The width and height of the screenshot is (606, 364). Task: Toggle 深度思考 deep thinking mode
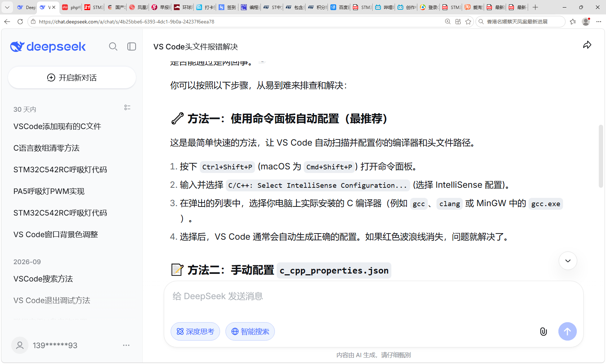[195, 332]
